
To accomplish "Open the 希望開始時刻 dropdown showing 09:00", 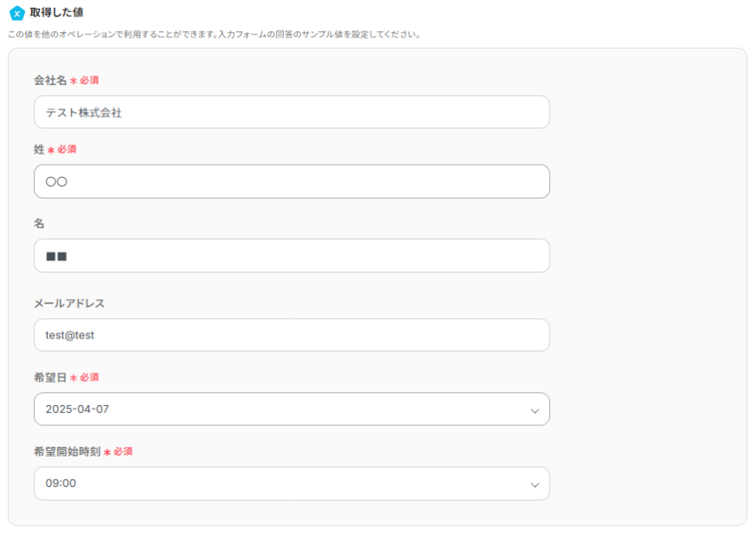I will (278, 483).
